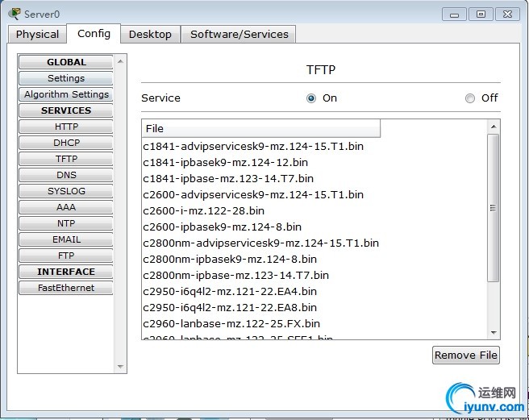Select c2950-i6q4l2-mz.121-22.EA8.bin file
Image resolution: width=529 pixels, height=420 pixels.
click(230, 308)
